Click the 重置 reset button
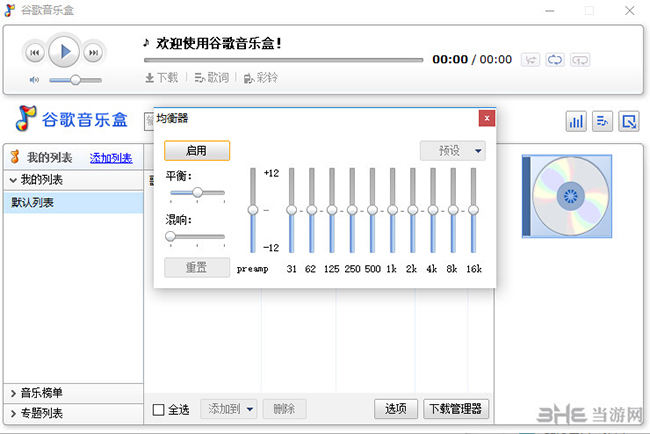 point(197,267)
